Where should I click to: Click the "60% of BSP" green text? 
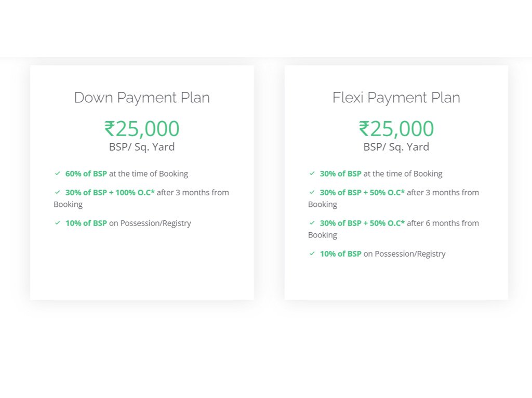[86, 174]
